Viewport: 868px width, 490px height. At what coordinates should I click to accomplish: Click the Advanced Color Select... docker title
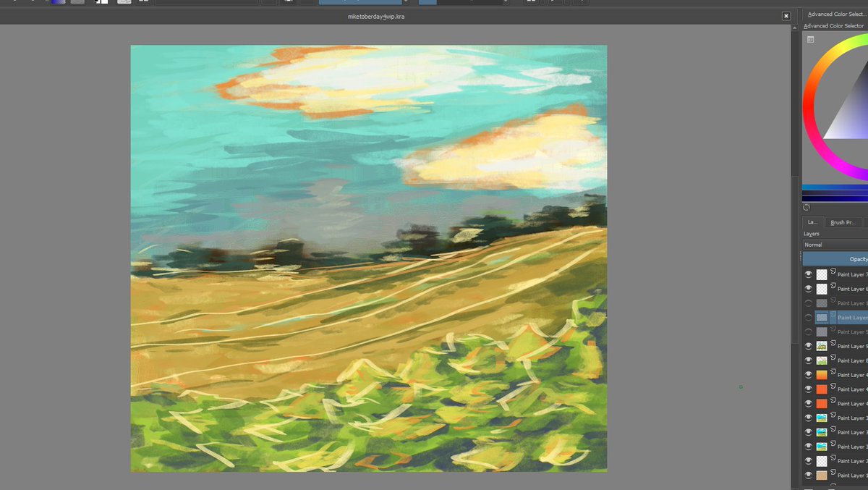[835, 14]
